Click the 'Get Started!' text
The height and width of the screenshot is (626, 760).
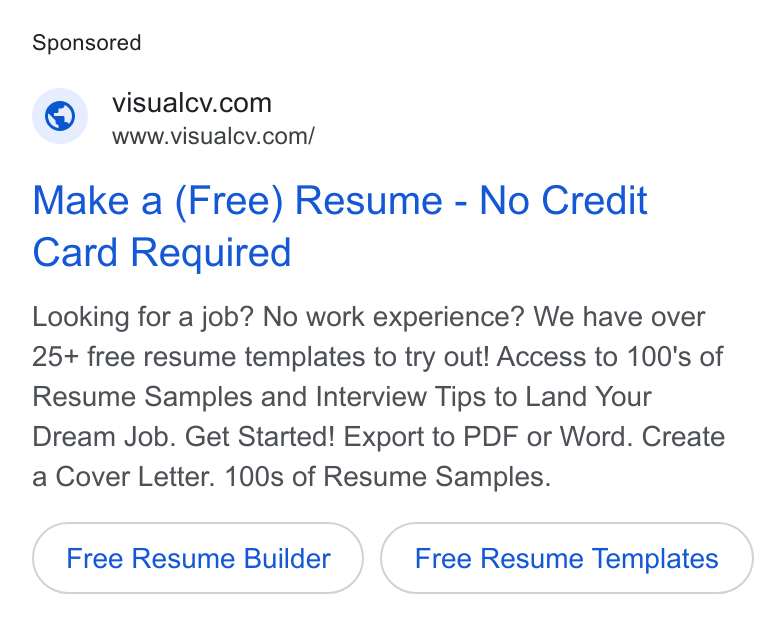260,437
